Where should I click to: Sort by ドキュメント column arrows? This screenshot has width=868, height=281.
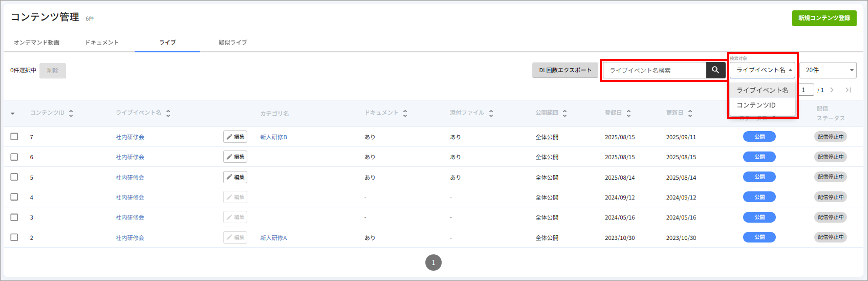coord(405,113)
